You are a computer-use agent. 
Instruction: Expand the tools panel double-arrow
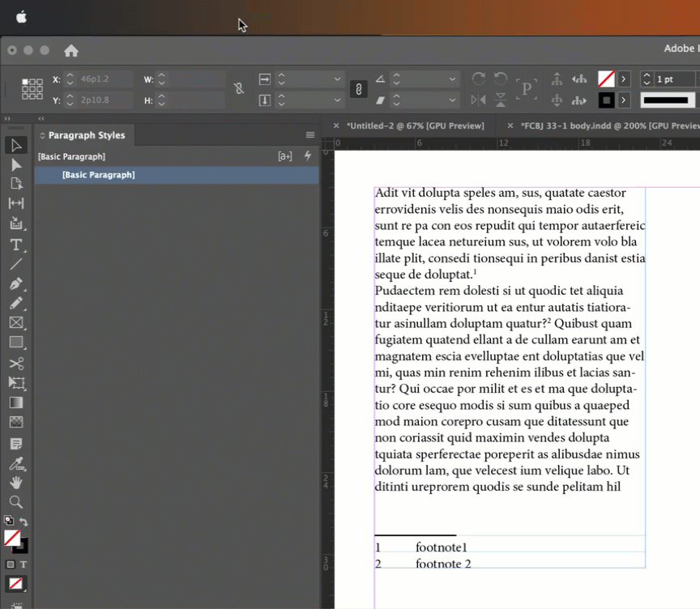[7, 118]
